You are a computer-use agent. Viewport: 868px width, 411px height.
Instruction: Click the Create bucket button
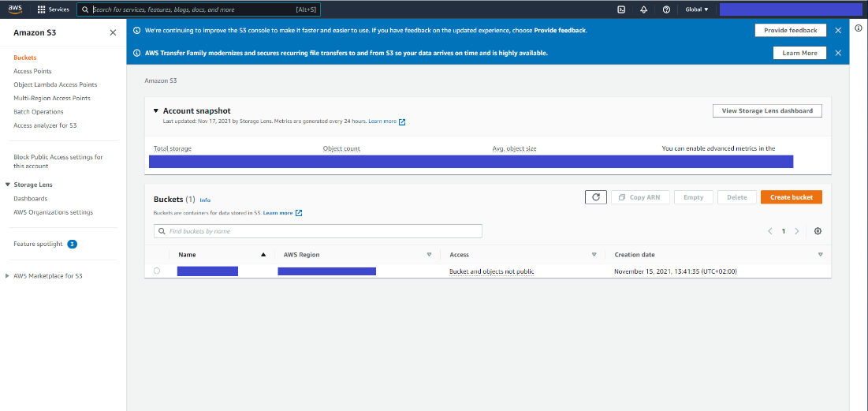[x=791, y=197]
